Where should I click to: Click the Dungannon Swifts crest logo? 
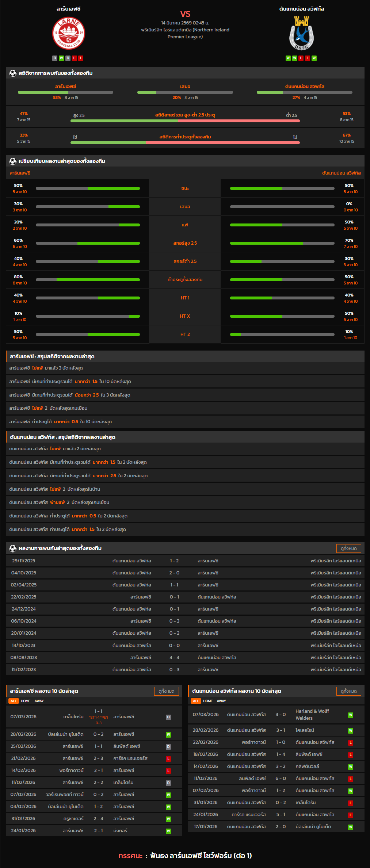pyautogui.click(x=301, y=33)
